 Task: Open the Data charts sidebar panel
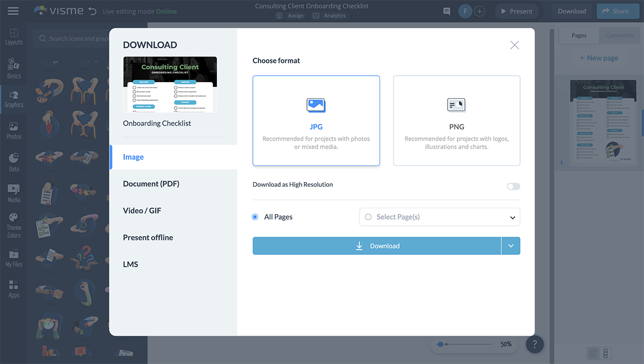(14, 162)
